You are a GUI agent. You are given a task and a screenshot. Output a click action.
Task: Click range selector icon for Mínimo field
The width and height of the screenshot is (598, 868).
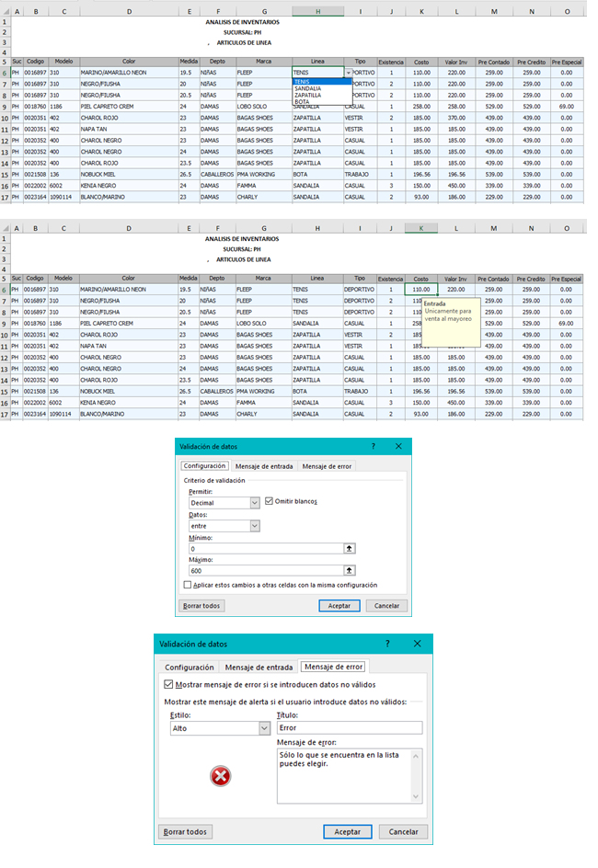pyautogui.click(x=350, y=549)
